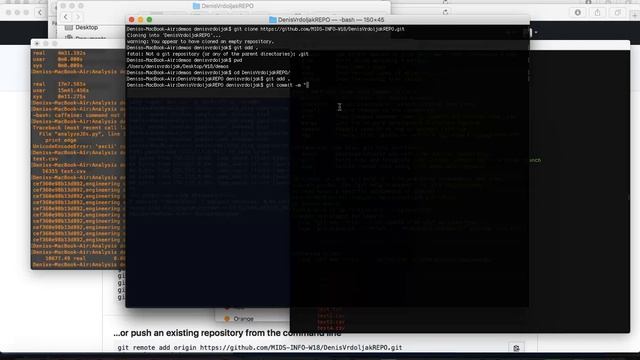This screenshot has height=360, width=640.
Task: Click the folder icon in the Finder window title
Action: pos(196,6)
